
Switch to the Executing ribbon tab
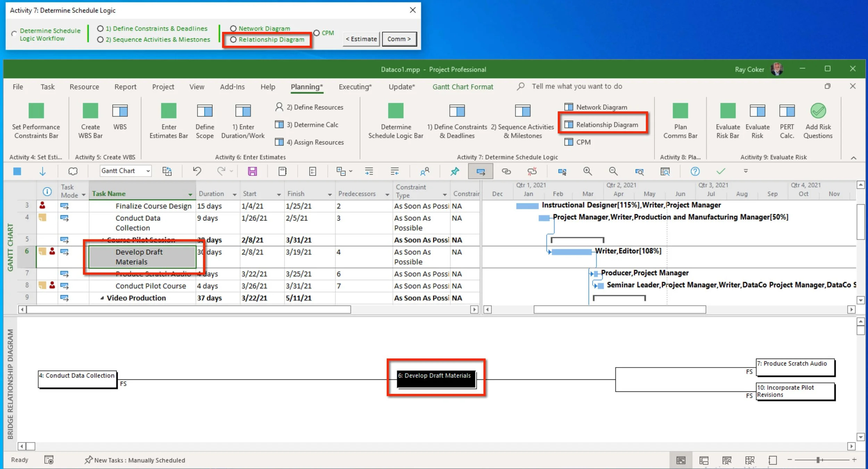click(x=355, y=87)
